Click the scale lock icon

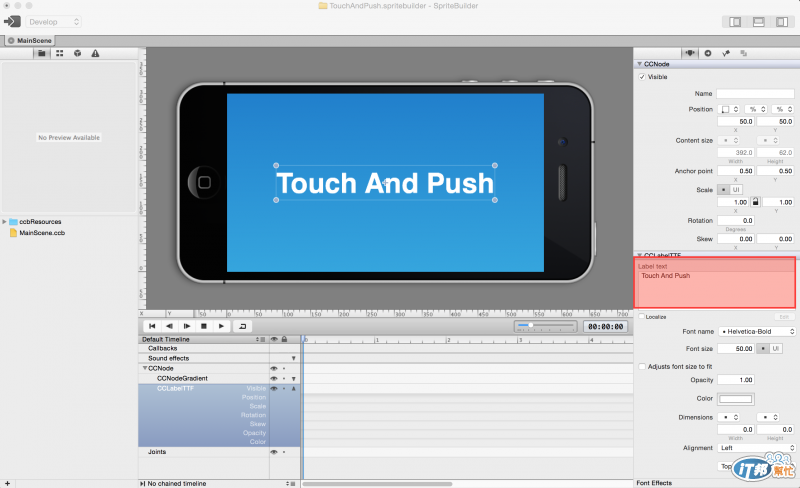(756, 202)
